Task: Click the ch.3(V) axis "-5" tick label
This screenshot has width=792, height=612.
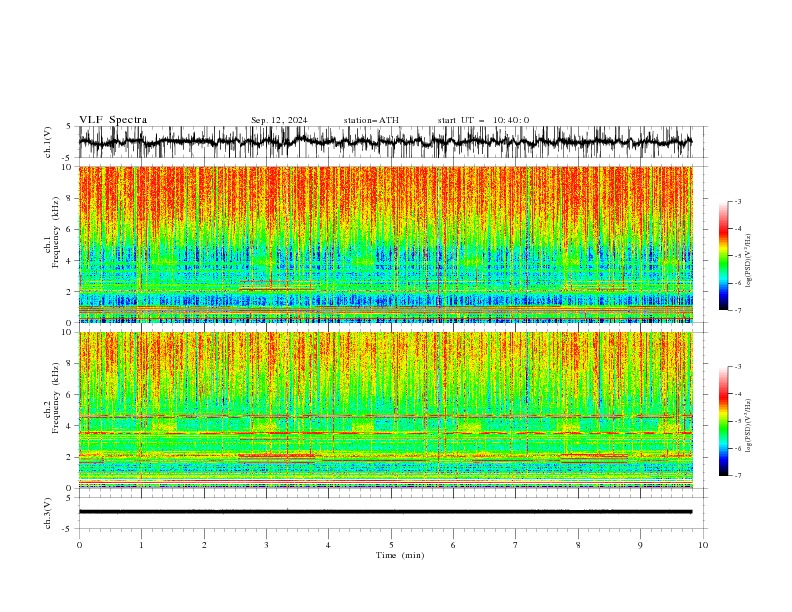Action: pyautogui.click(x=68, y=529)
